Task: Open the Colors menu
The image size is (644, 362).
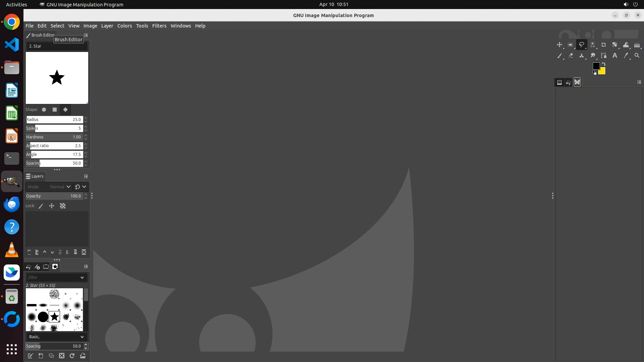Action: tap(124, 26)
